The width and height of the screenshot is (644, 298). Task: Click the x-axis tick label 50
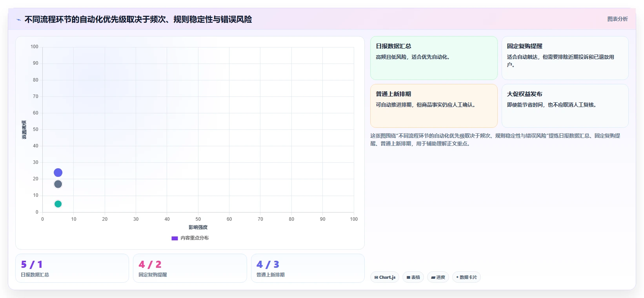point(198,219)
